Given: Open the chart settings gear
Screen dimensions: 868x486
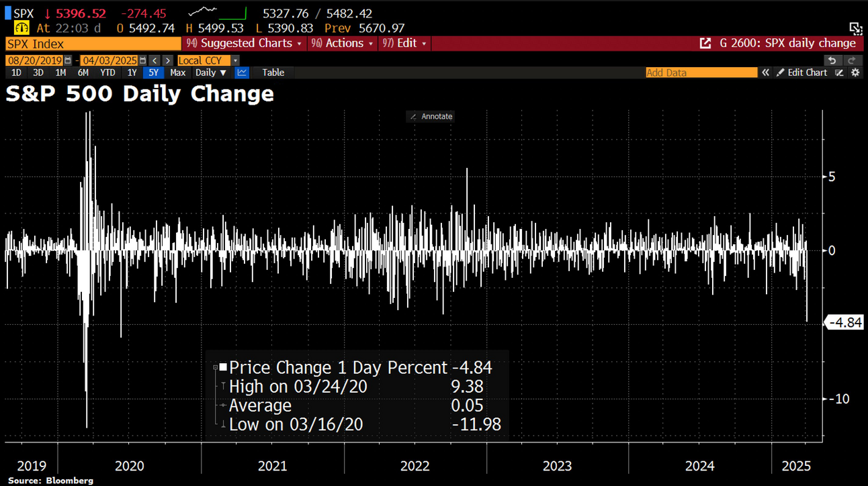Looking at the screenshot, I should point(855,72).
